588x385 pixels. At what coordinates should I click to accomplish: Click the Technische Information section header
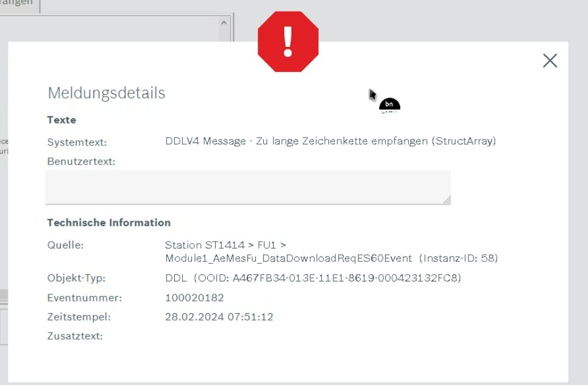[108, 222]
